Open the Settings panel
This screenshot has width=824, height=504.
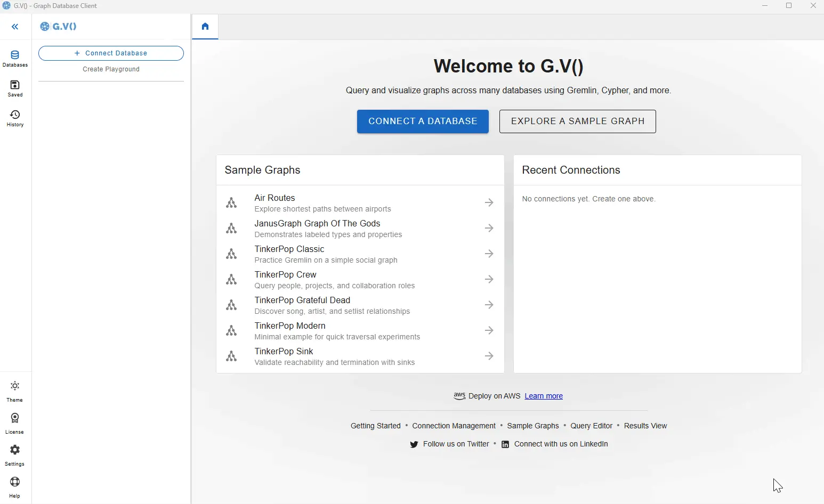tap(14, 454)
